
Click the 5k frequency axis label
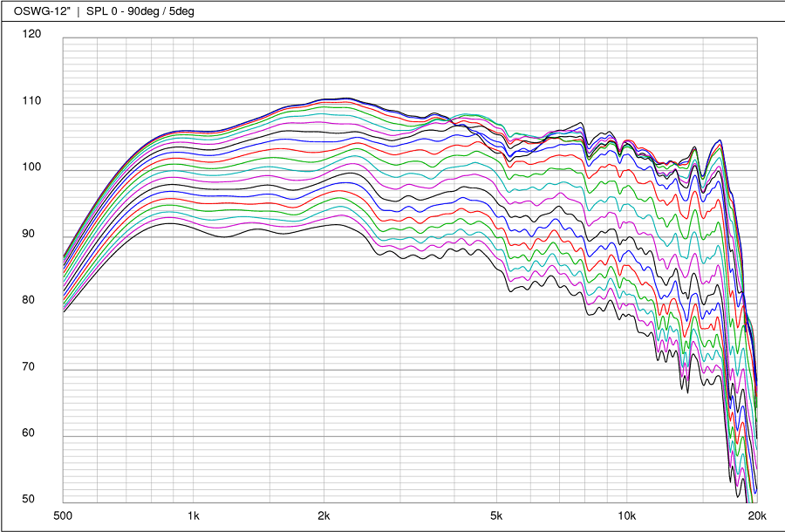click(496, 516)
